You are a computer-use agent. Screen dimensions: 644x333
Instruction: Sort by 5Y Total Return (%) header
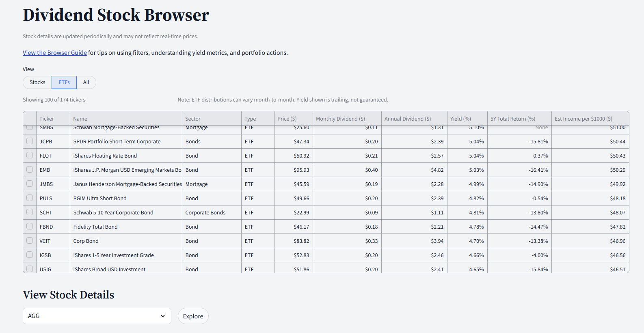pyautogui.click(x=519, y=119)
